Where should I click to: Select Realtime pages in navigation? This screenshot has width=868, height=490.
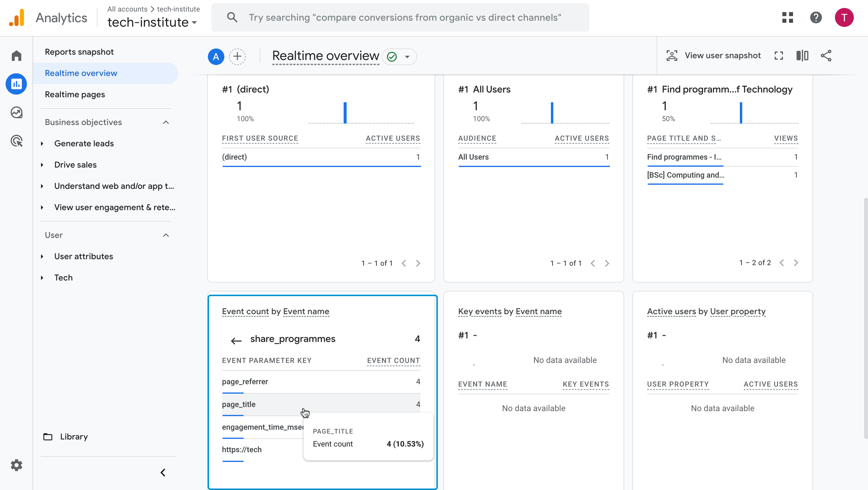coord(75,95)
